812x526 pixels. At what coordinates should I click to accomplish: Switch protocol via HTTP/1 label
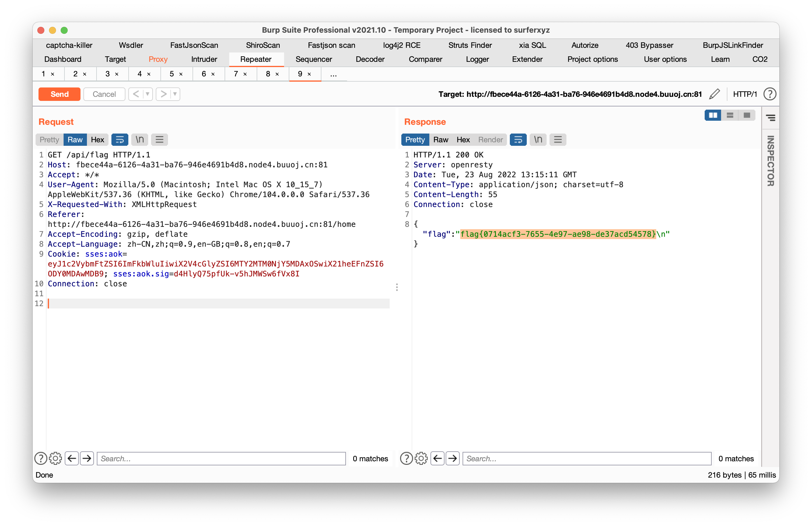(745, 94)
